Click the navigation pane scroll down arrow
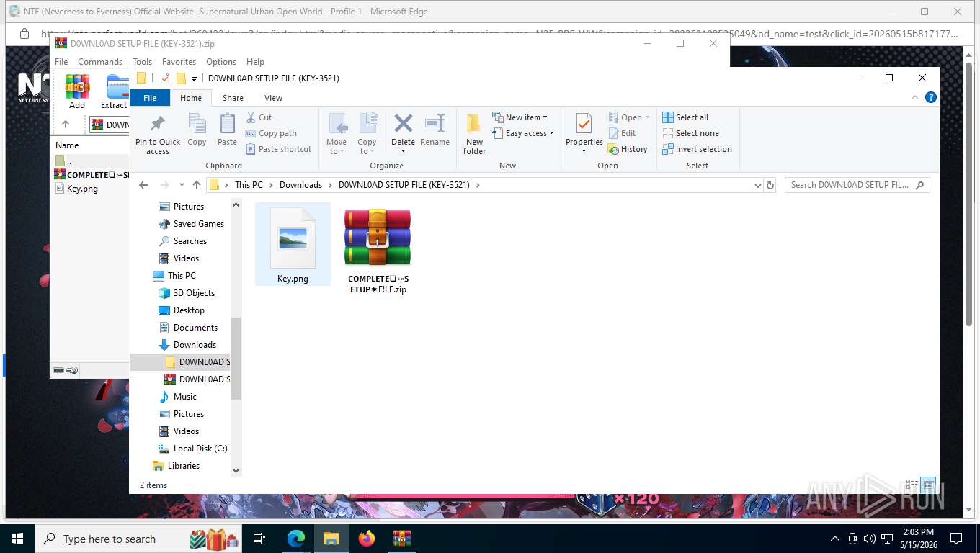This screenshot has height=553, width=980. (236, 470)
